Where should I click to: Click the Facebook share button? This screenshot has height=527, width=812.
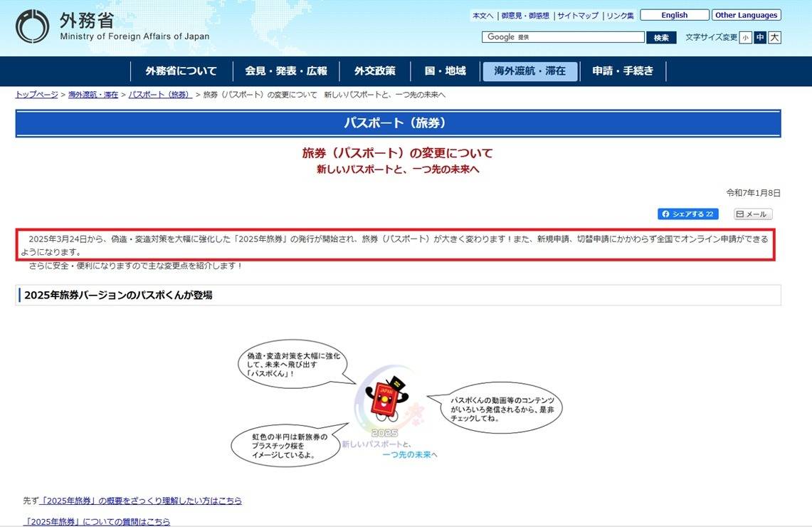coord(687,214)
